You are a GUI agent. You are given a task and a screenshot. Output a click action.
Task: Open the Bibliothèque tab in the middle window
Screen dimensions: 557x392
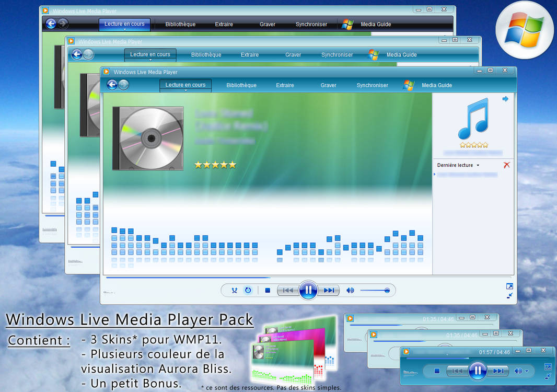coord(206,55)
